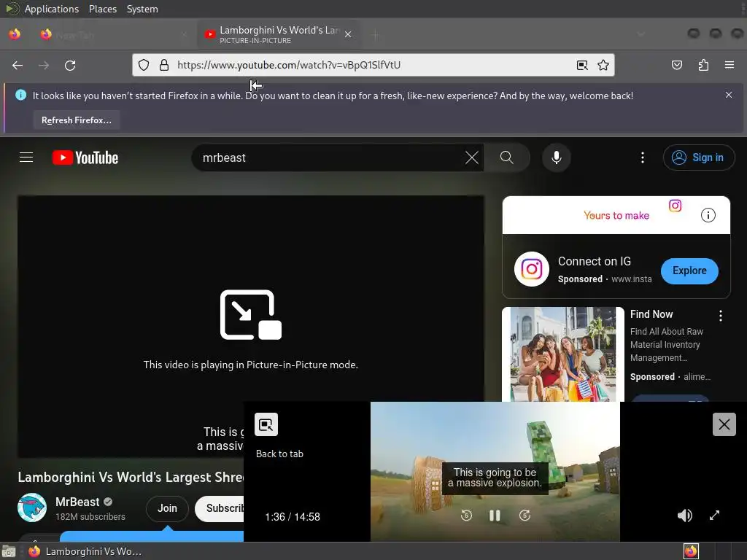Click the Lamborghini Vs Wo... taskbar entry

85,551
